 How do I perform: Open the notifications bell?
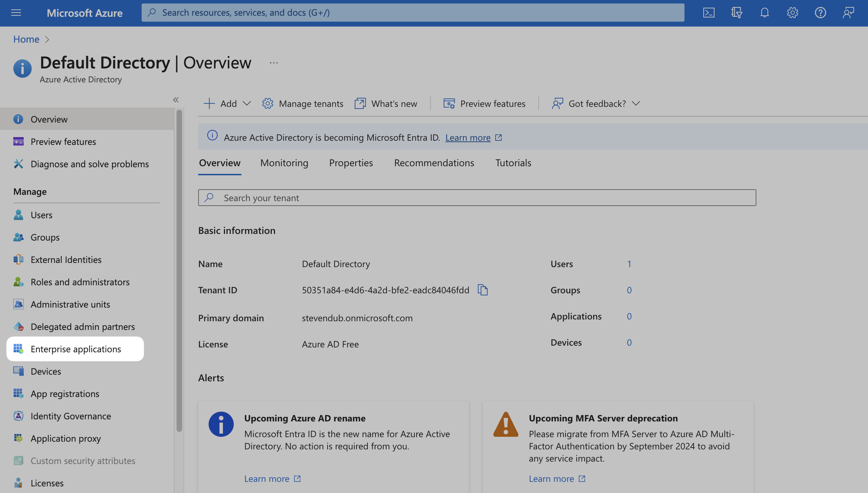(764, 13)
